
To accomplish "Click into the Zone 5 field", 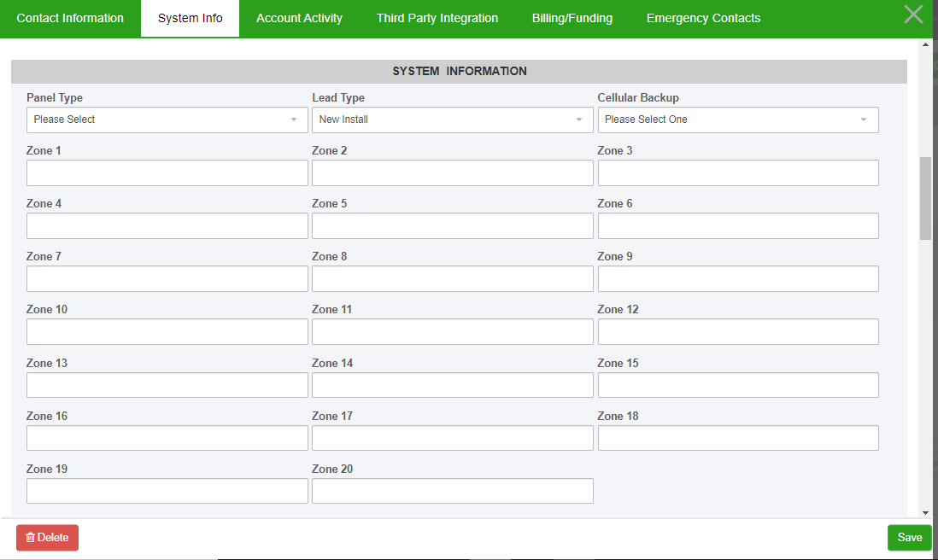I will (452, 226).
